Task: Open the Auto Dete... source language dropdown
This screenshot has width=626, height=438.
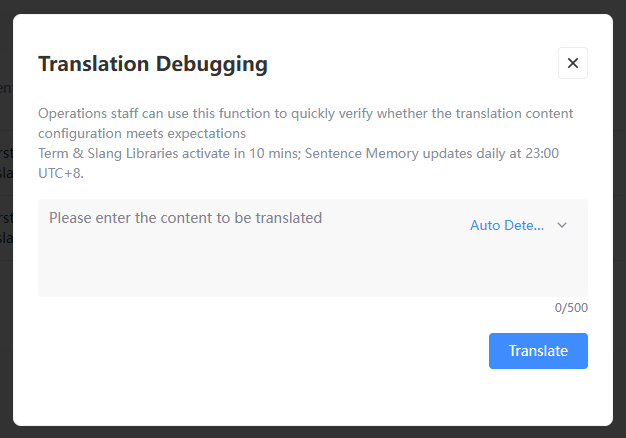Action: click(x=519, y=225)
